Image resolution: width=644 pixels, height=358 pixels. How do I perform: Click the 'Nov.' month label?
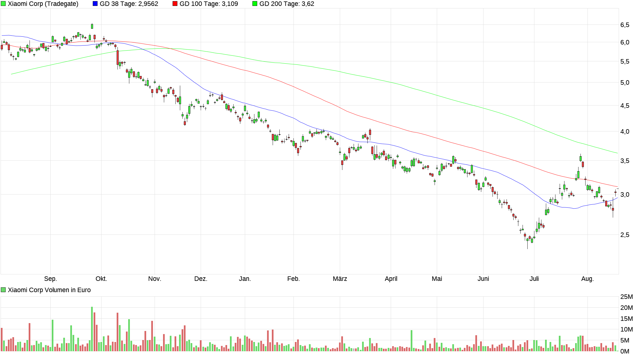[155, 279]
